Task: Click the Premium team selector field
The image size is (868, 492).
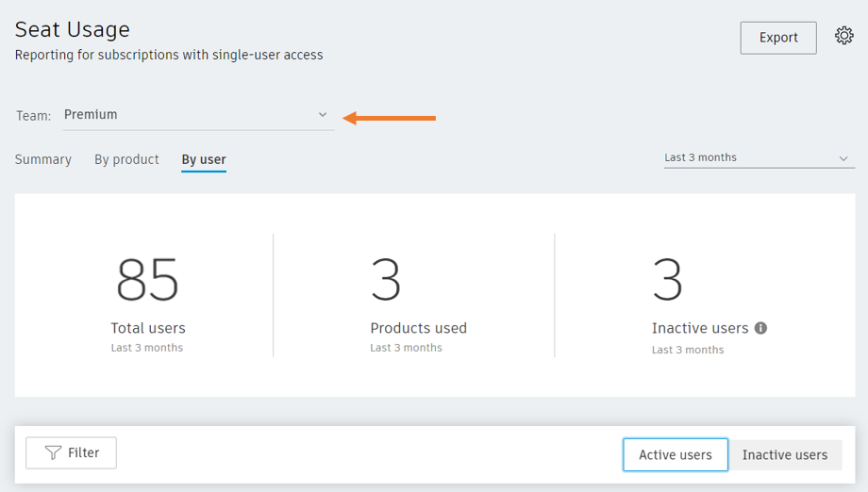Action: click(x=199, y=115)
